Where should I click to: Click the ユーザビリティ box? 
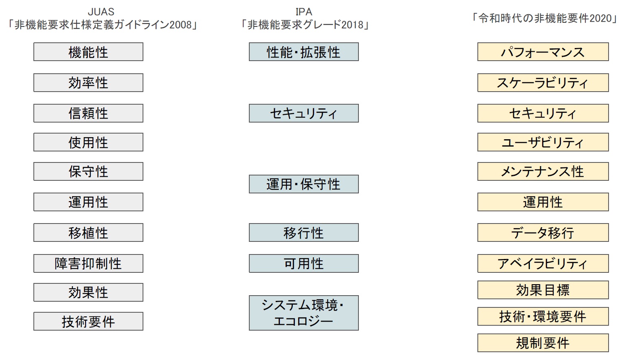point(543,142)
